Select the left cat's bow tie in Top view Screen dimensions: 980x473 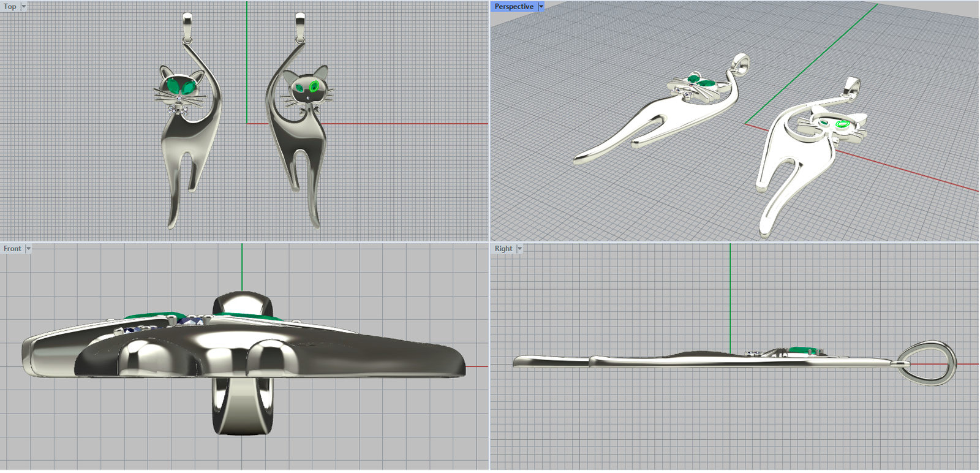[178, 110]
